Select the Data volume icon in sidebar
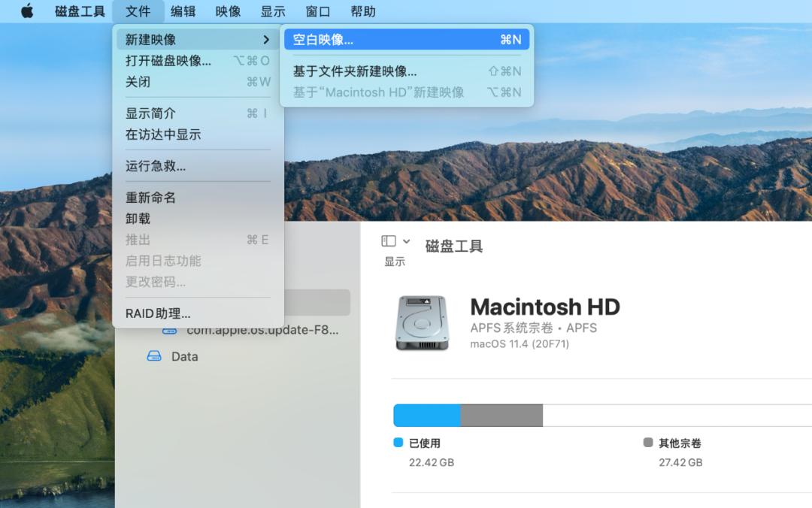This screenshot has height=508, width=812. pyautogui.click(x=154, y=356)
